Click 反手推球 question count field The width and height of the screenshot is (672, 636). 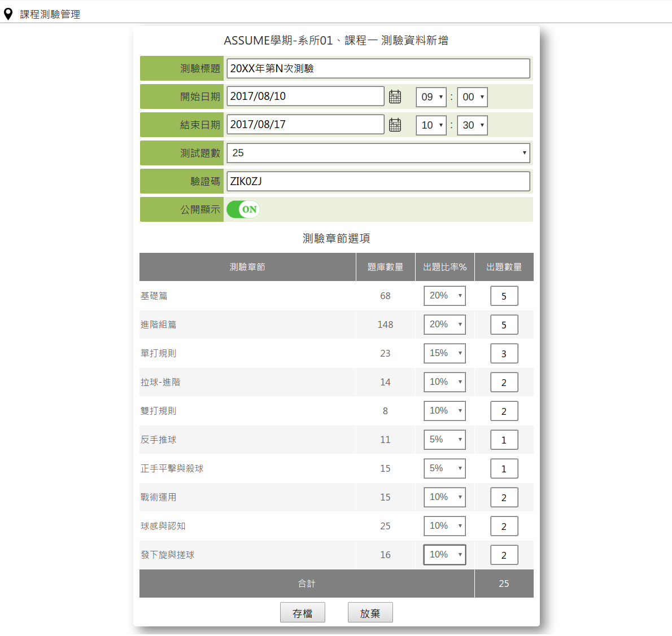504,440
